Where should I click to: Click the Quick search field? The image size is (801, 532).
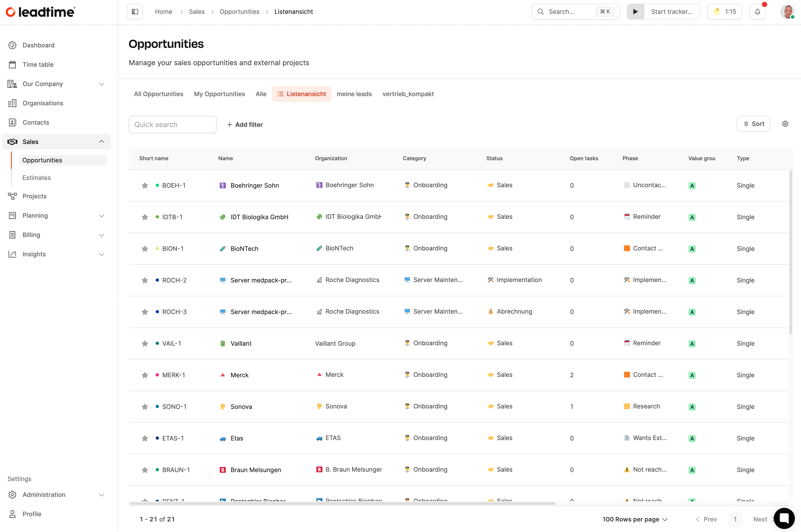point(172,124)
